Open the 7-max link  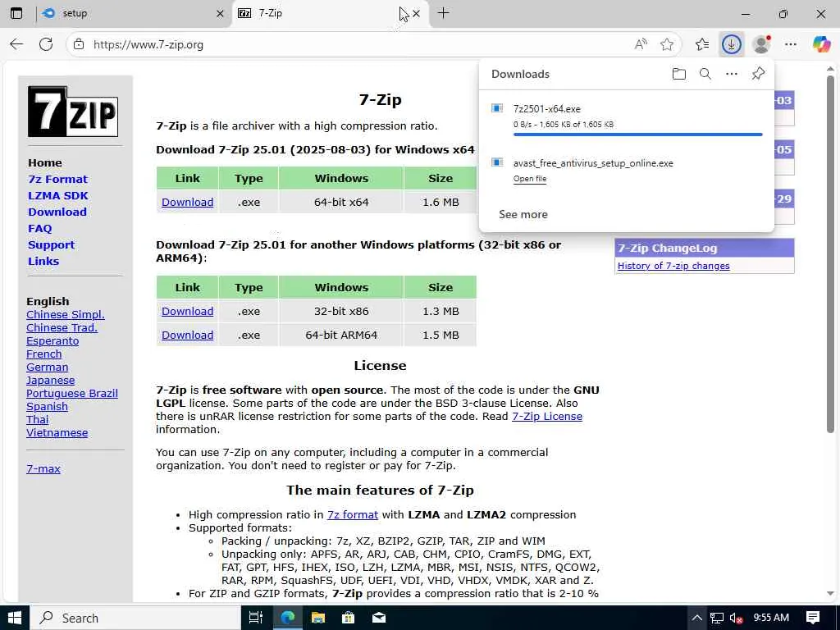[x=43, y=468]
